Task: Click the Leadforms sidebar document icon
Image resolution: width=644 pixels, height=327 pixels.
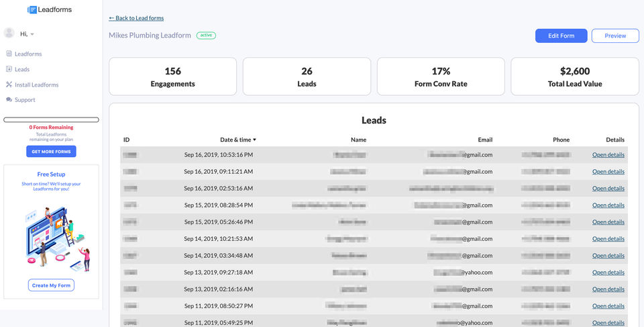Action: pos(9,54)
